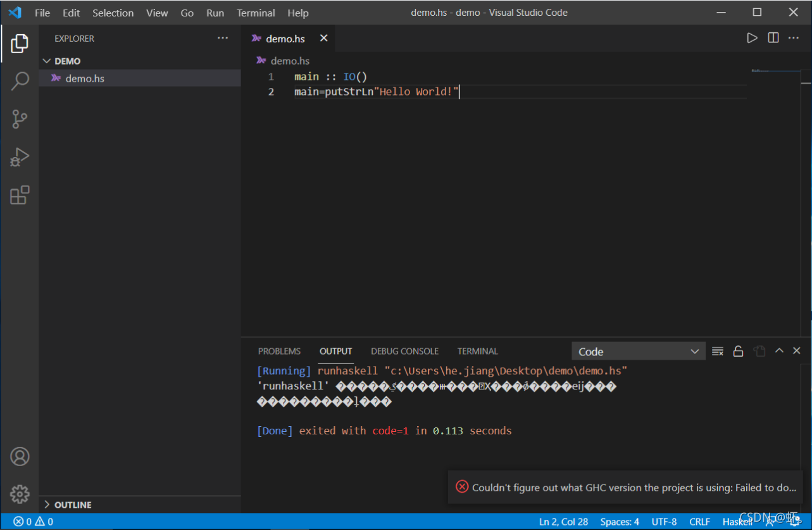This screenshot has width=812, height=530.
Task: Close the bottom panel
Action: click(797, 351)
